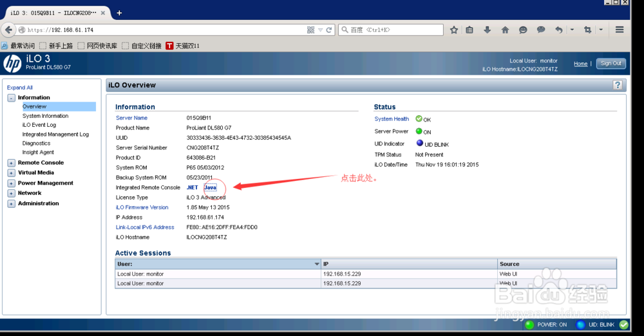Viewport: 644px width, 336px height.
Task: Go to browser home page icon
Action: point(505,30)
